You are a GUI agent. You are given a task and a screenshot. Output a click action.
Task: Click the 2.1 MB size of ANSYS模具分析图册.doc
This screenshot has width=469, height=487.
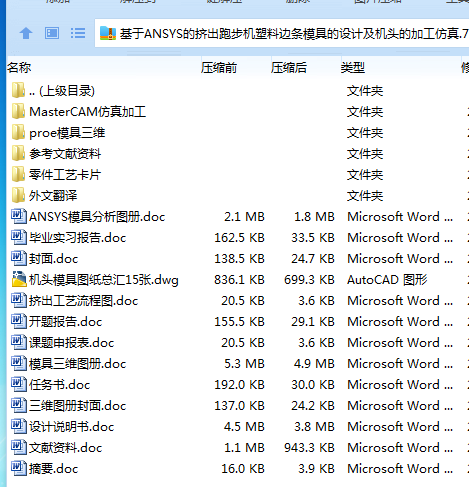point(244,217)
